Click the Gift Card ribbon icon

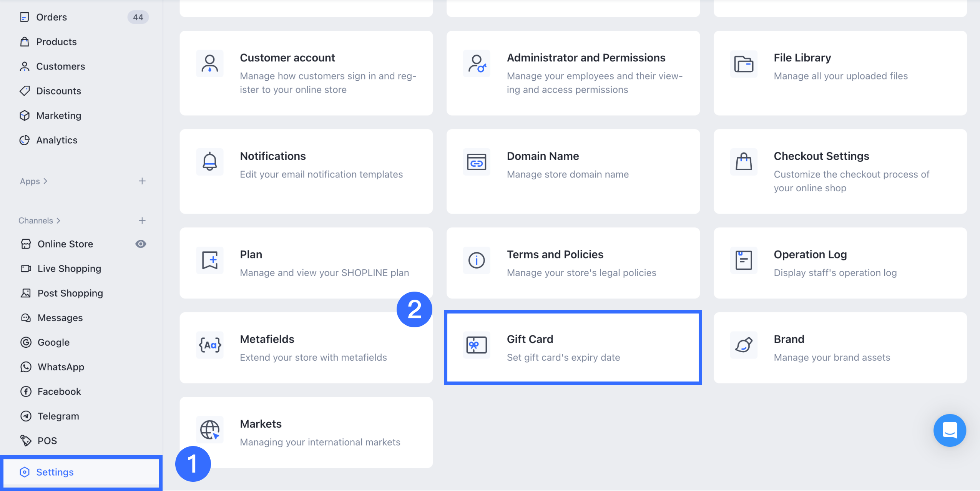(x=476, y=345)
